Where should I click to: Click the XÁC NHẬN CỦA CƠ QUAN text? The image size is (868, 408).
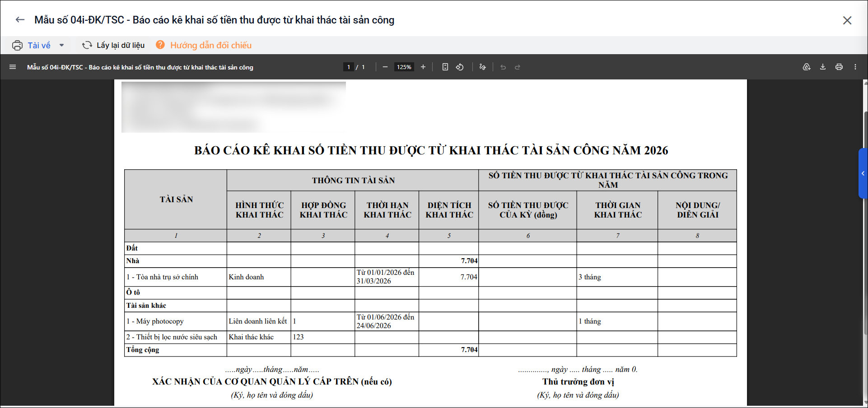click(272, 382)
